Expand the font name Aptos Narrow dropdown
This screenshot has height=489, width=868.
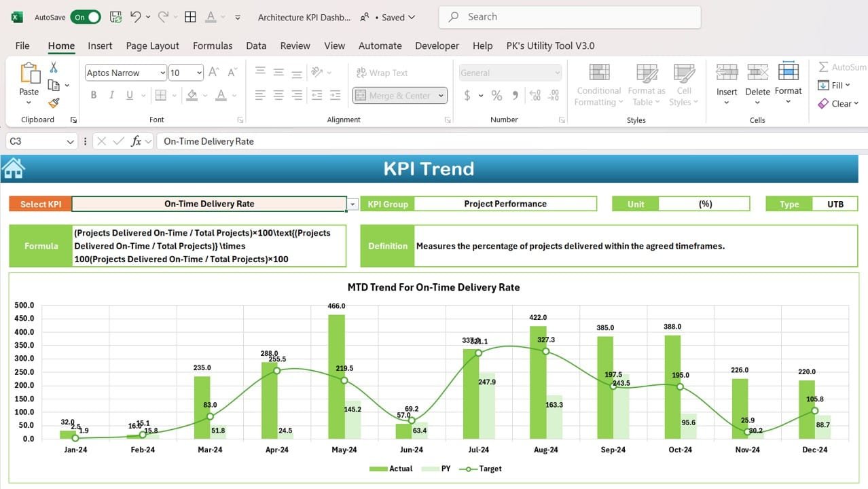162,73
